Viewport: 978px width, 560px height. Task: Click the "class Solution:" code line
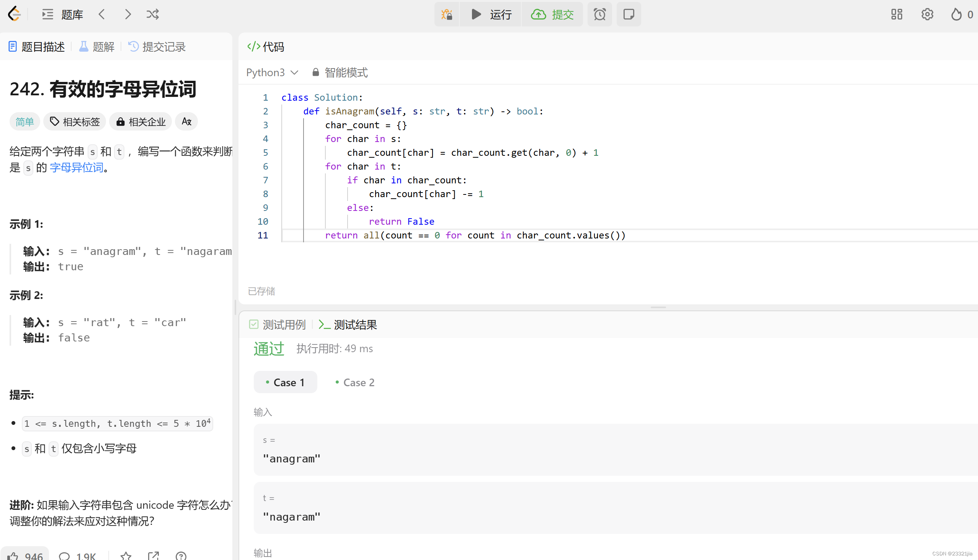click(x=322, y=97)
